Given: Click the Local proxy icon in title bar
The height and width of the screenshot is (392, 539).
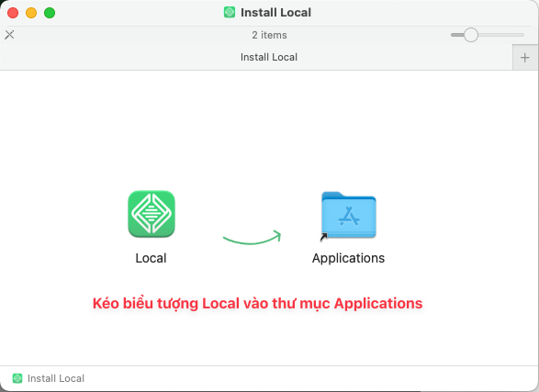Looking at the screenshot, I should click(x=230, y=12).
